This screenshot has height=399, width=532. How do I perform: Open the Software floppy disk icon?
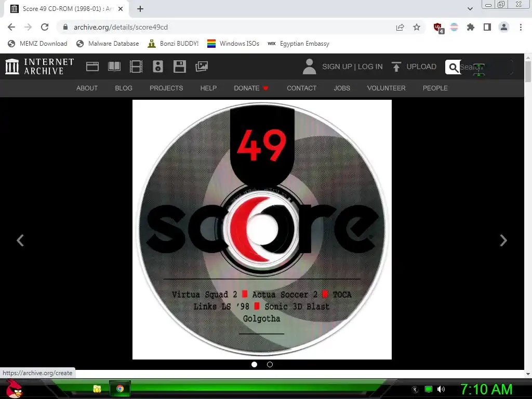coord(179,66)
